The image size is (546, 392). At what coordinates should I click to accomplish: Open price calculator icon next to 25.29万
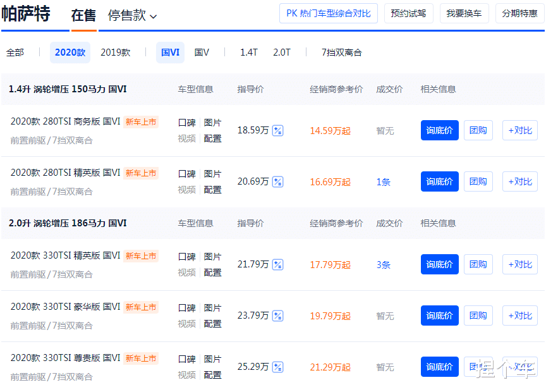coord(277,367)
